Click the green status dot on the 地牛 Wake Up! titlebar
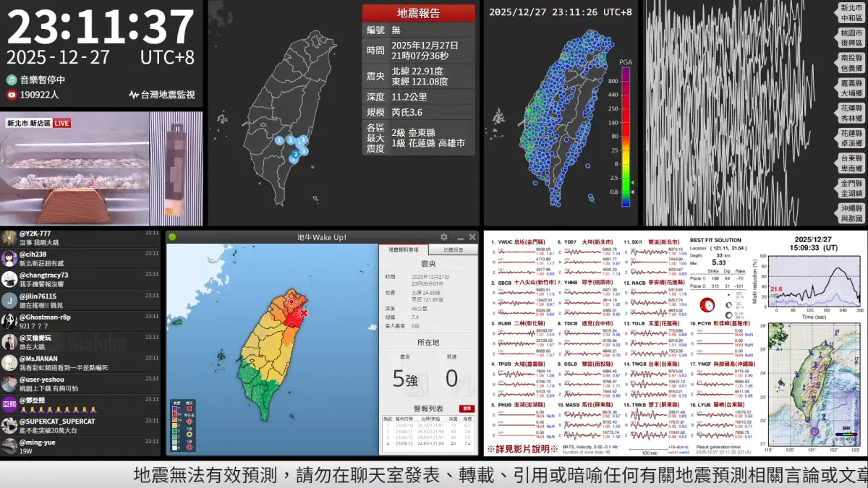868x488 pixels. (171, 237)
